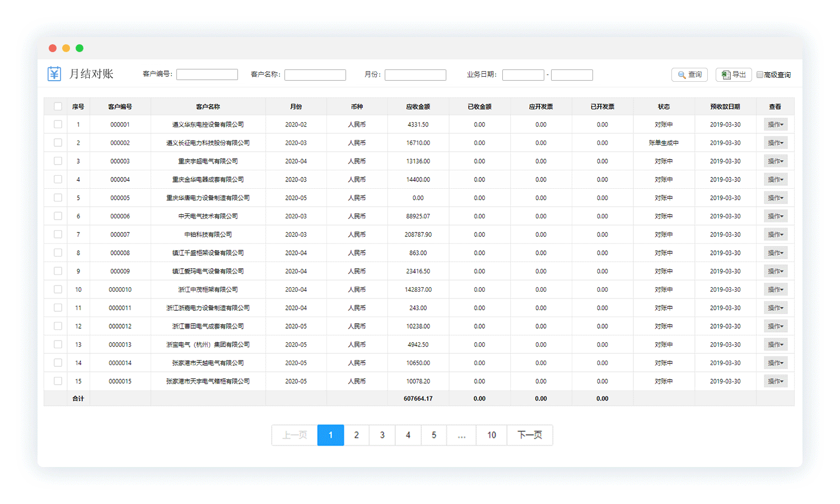Click the 查询 search button

(x=689, y=74)
